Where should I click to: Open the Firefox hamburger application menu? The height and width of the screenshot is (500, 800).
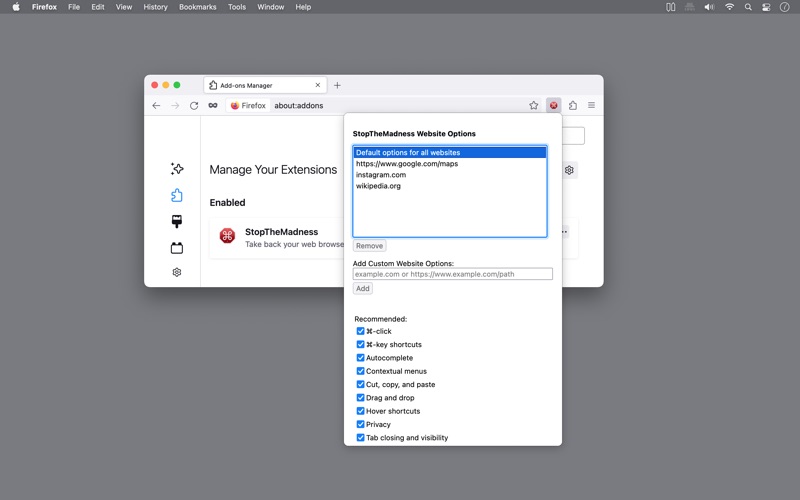coord(591,105)
